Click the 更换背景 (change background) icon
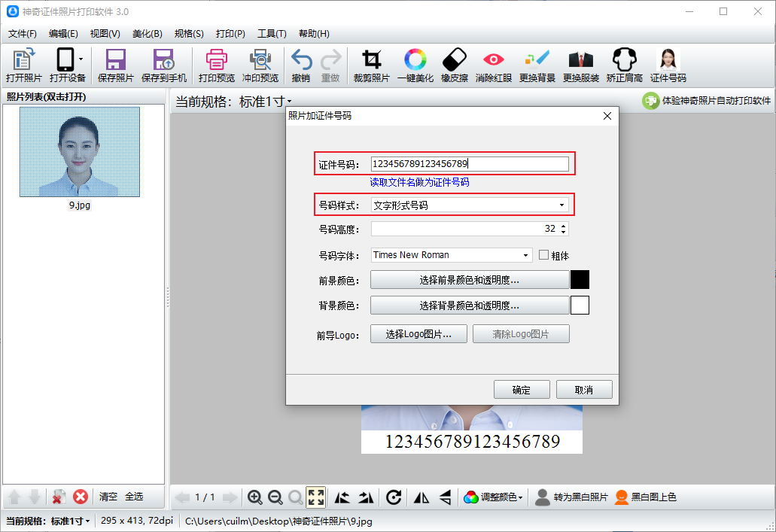776x532 pixels. click(537, 60)
